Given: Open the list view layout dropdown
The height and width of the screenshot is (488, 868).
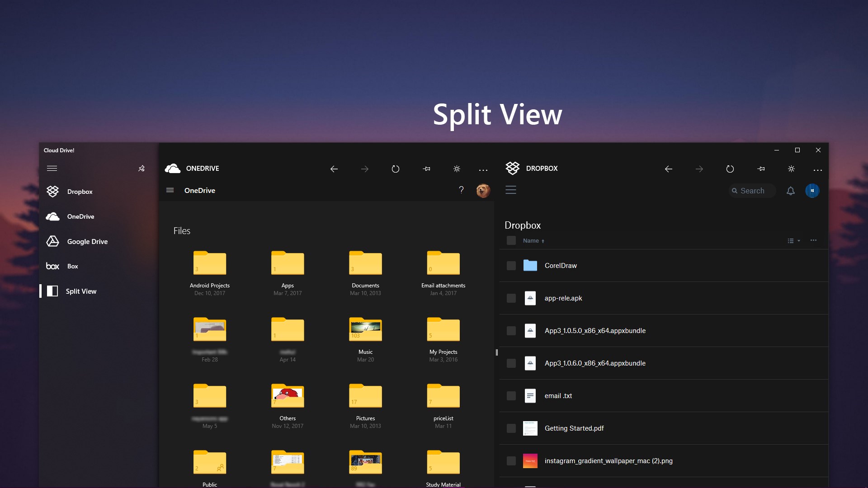Looking at the screenshot, I should [793, 241].
